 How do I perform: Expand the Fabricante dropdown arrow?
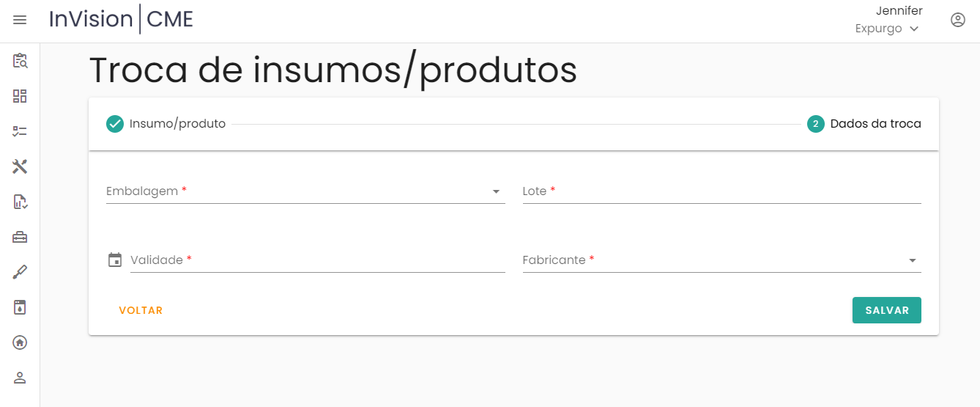pyautogui.click(x=912, y=260)
